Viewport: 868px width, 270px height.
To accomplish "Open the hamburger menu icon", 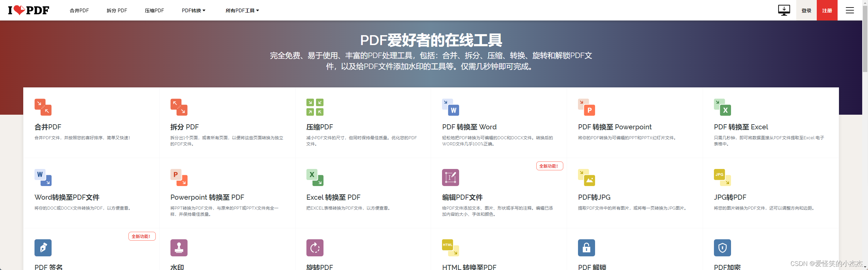I will pyautogui.click(x=850, y=10).
